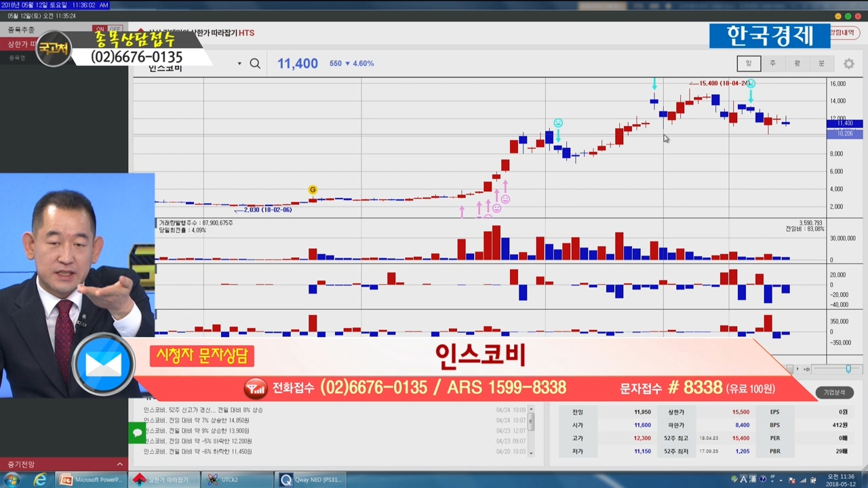Collapse the 중기전망 panel chevron
Image resolution: width=868 pixels, height=488 pixels.
[x=120, y=464]
